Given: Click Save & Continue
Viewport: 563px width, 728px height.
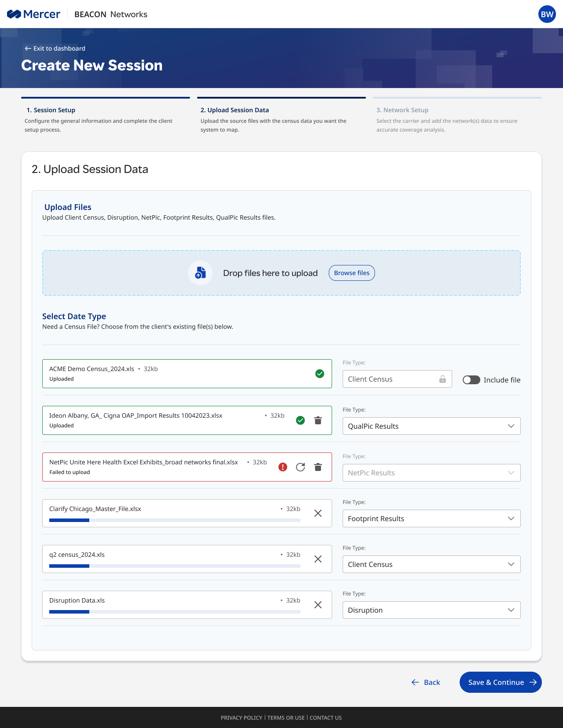Looking at the screenshot, I should click(500, 682).
